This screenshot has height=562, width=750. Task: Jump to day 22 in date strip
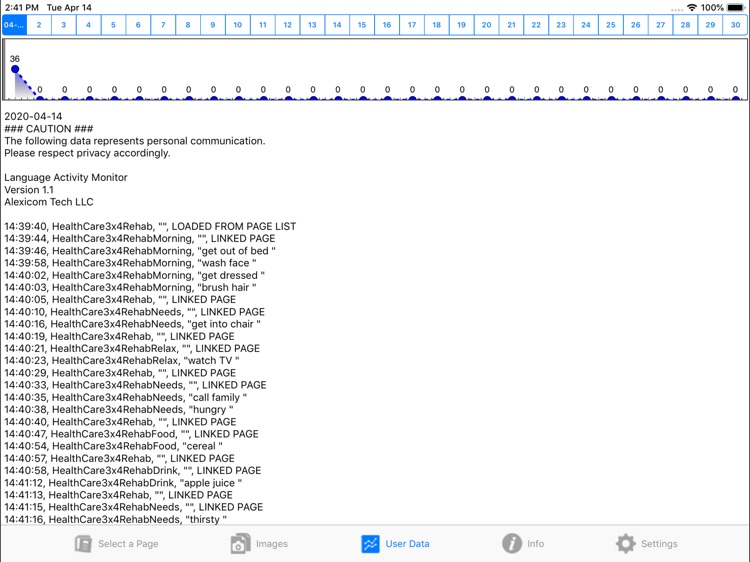[536, 25]
